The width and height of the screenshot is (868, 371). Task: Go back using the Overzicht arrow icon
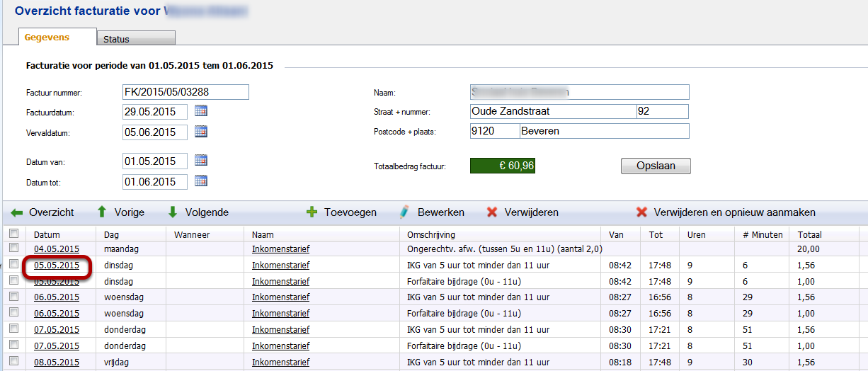click(x=18, y=212)
